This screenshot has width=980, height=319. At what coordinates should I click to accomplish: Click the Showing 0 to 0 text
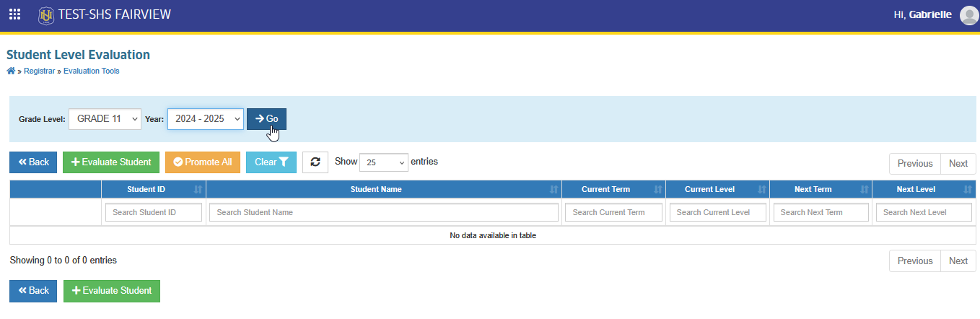coord(64,260)
